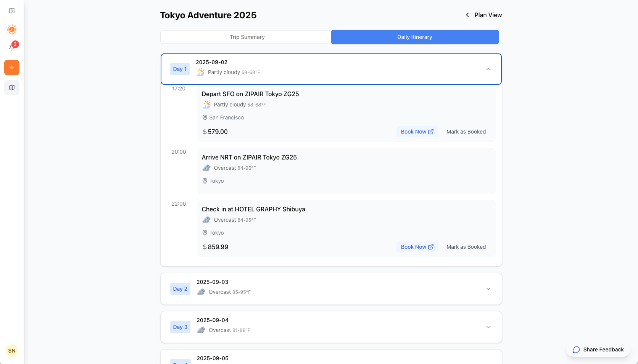Image resolution: width=638 pixels, height=364 pixels.
Task: Click overcast icon under Arrive NRT entry
Action: pos(206,168)
